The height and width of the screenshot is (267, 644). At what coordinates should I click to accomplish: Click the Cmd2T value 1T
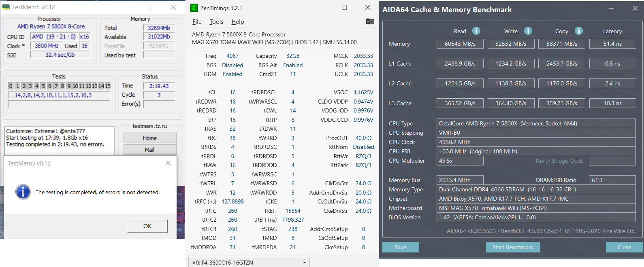coord(293,74)
